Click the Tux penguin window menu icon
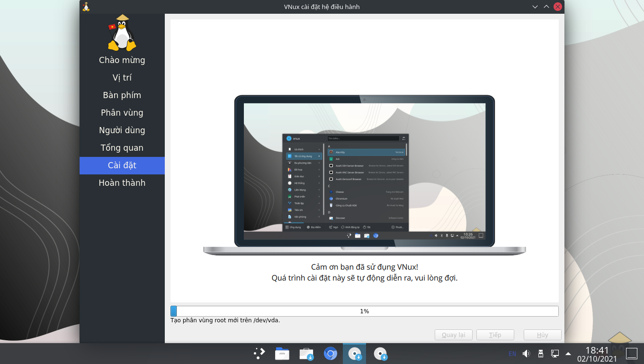644x364 pixels. click(86, 7)
